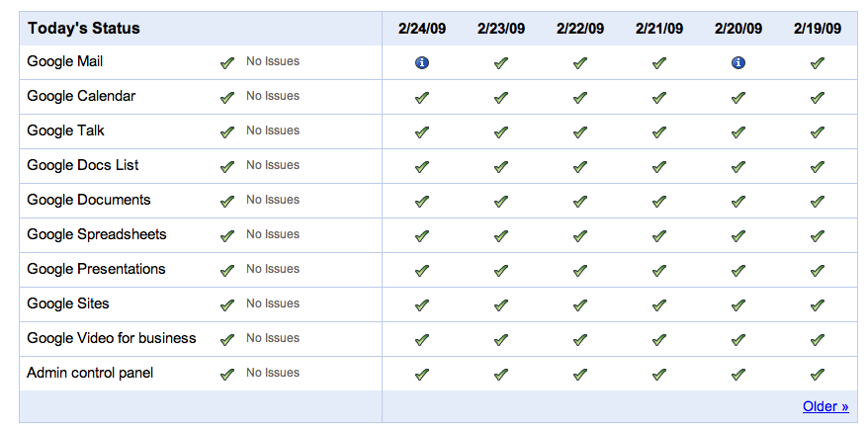This screenshot has height=432, width=868.
Task: Select Google Calendar's checkmark for 2/24/09
Action: [422, 98]
